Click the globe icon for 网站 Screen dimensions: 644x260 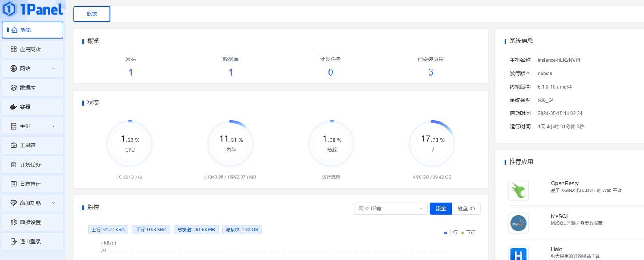(13, 68)
